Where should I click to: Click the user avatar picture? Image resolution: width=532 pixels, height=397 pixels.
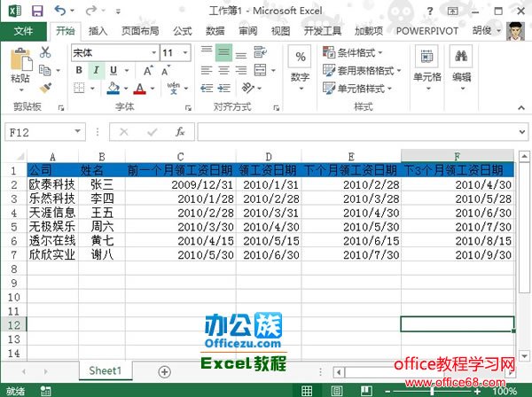coord(515,31)
